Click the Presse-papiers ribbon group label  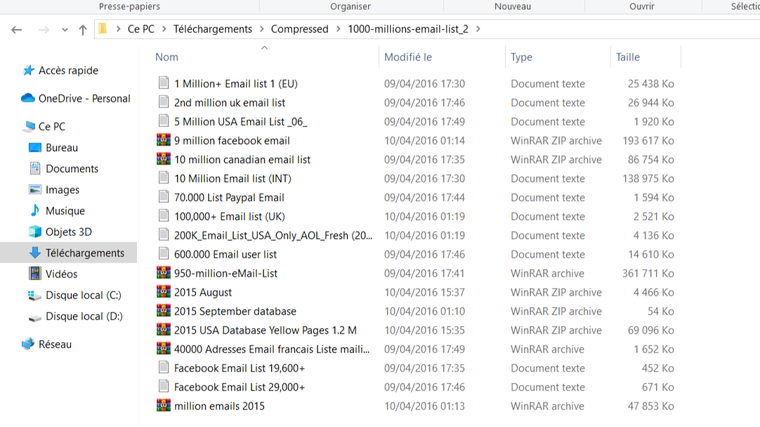pos(129,6)
